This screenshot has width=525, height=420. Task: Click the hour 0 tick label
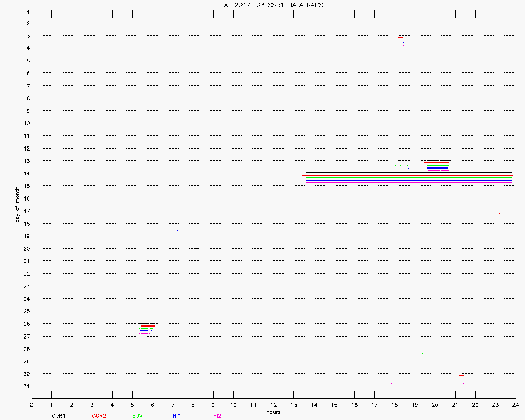[x=32, y=405]
